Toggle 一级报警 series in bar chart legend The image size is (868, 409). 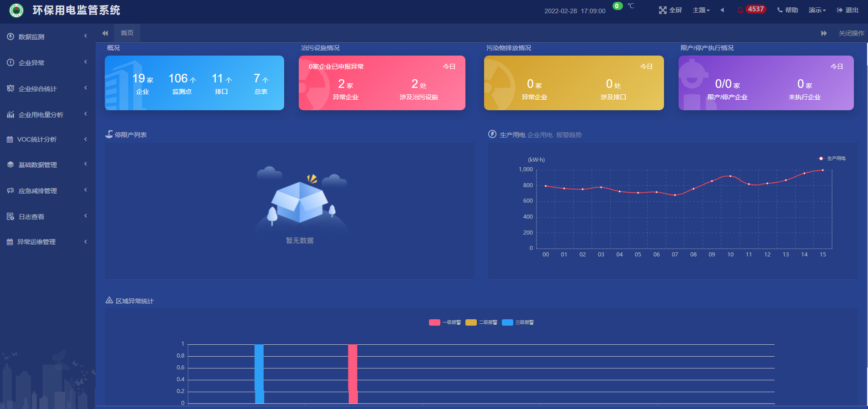click(444, 322)
